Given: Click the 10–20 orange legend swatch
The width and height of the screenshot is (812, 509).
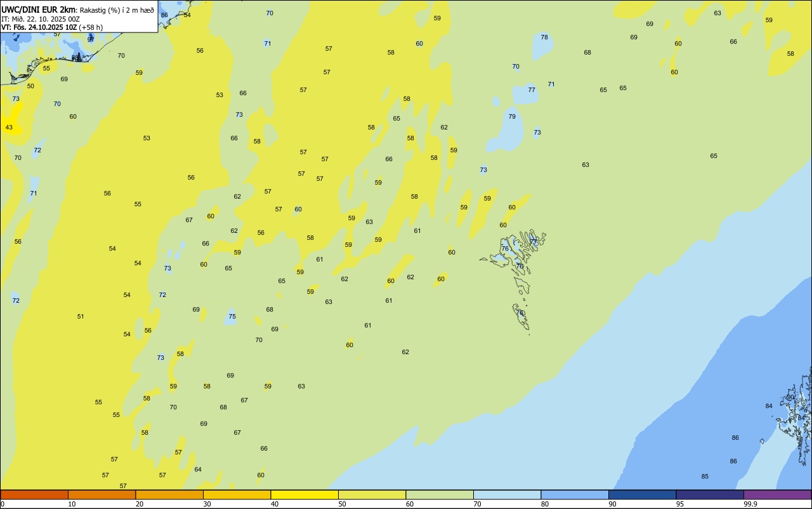Looking at the screenshot, I should tap(101, 494).
